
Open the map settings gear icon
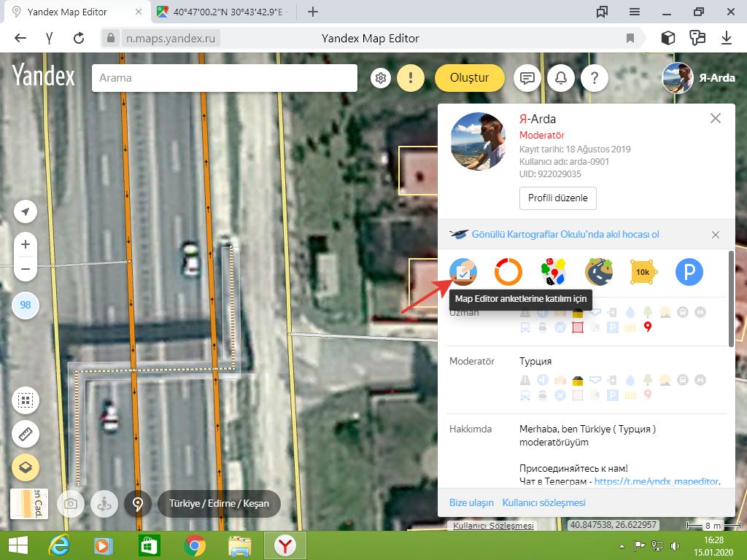381,77
